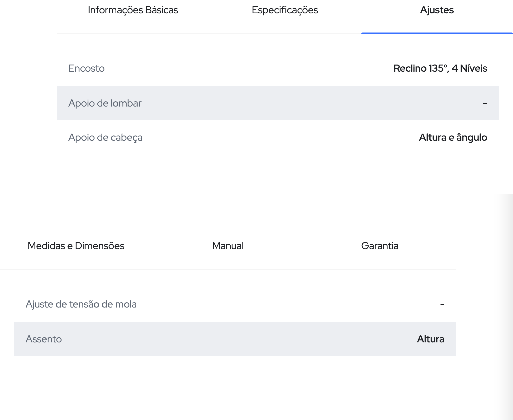
Task: Open the Garantia tab
Action: pos(380,246)
